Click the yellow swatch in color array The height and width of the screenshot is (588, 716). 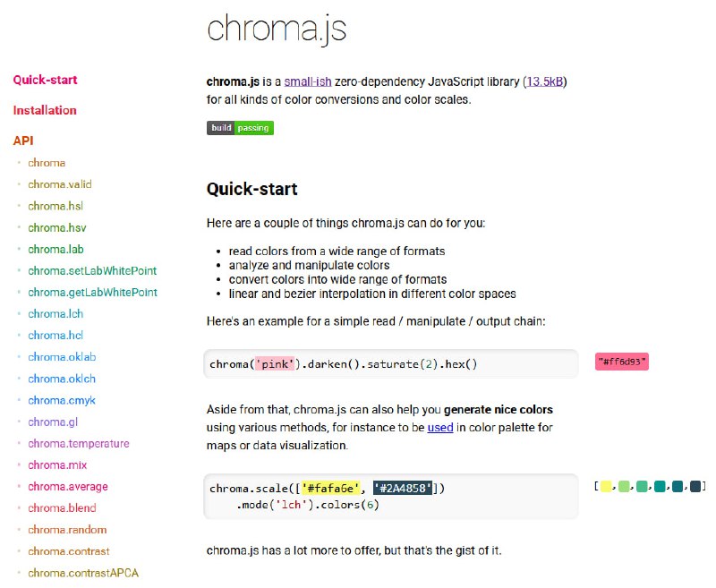(x=606, y=487)
